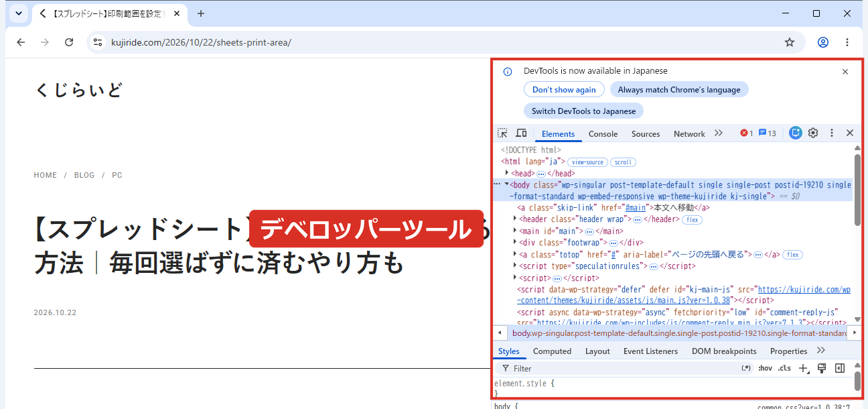Activate the element inspector picker

tap(503, 133)
